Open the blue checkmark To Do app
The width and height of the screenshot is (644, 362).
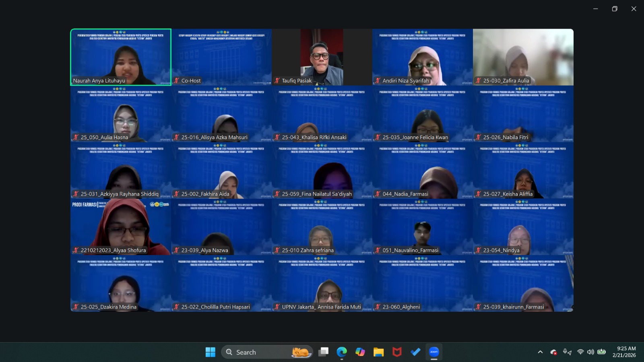pos(415,352)
